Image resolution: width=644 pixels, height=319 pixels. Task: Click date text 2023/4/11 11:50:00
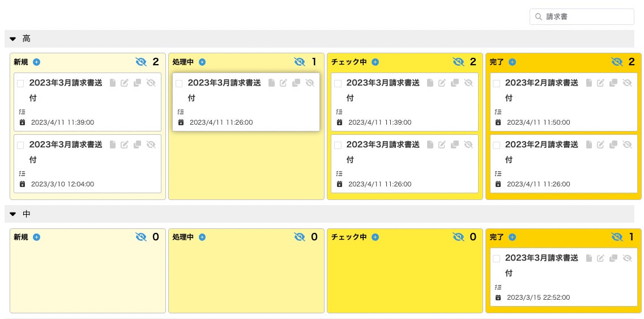(539, 122)
